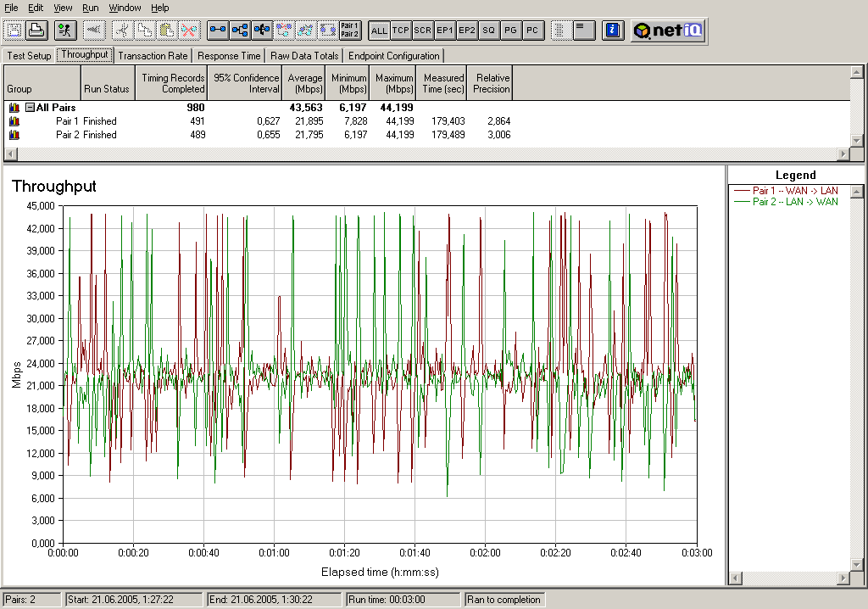
Task: Click the results table scroll-down arrow
Action: [x=856, y=141]
